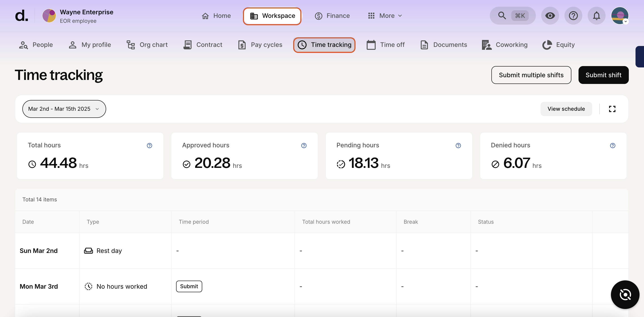Screen dimensions: 644x317
Task: Click the Denied hours info icon
Action: pyautogui.click(x=612, y=145)
